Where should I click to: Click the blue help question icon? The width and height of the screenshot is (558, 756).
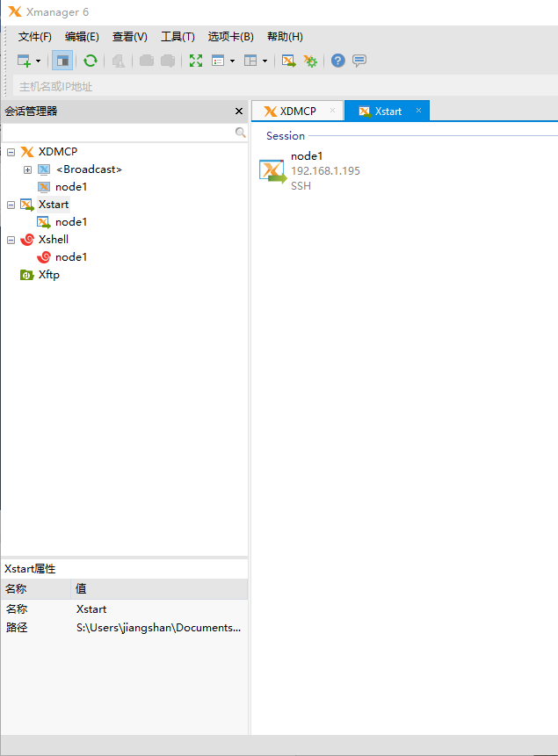point(338,61)
